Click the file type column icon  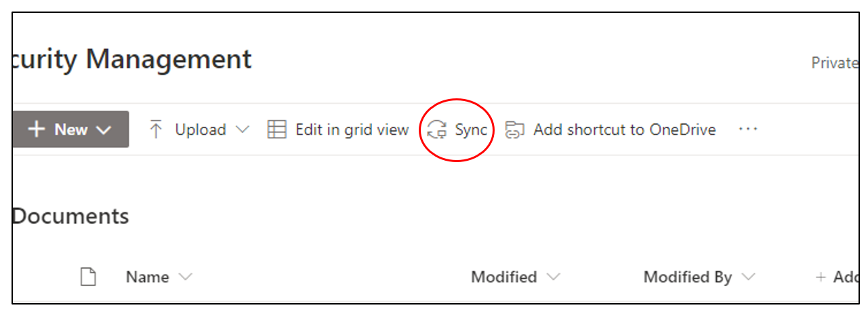(88, 277)
